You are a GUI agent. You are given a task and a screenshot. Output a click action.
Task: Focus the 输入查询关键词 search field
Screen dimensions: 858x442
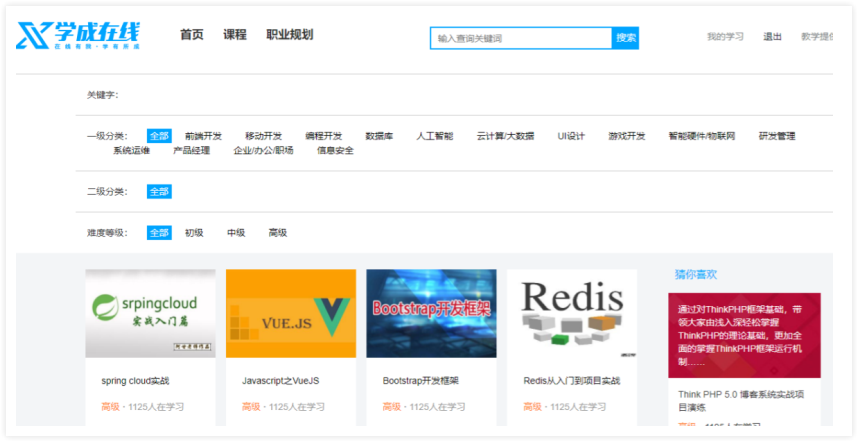click(x=521, y=38)
